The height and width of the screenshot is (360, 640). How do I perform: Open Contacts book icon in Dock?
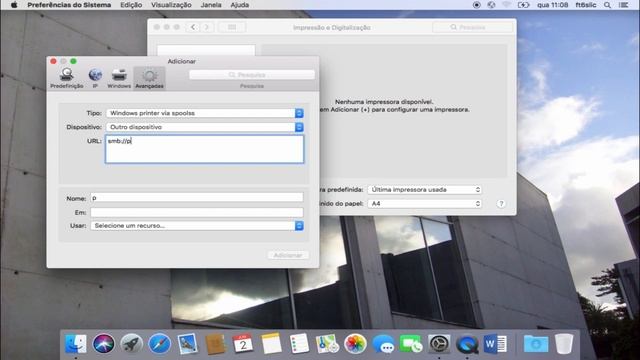pos(215,344)
